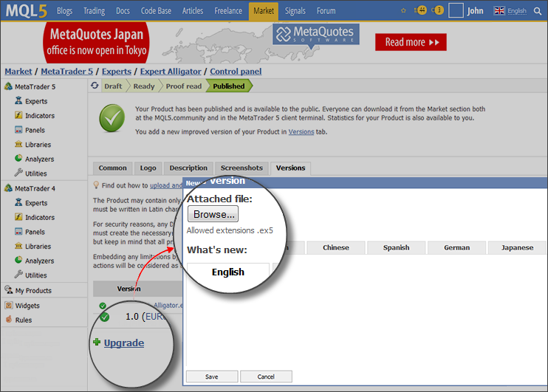Click Analyzers icon under MetaTrader 5
This screenshot has height=392, width=548.
pos(18,158)
